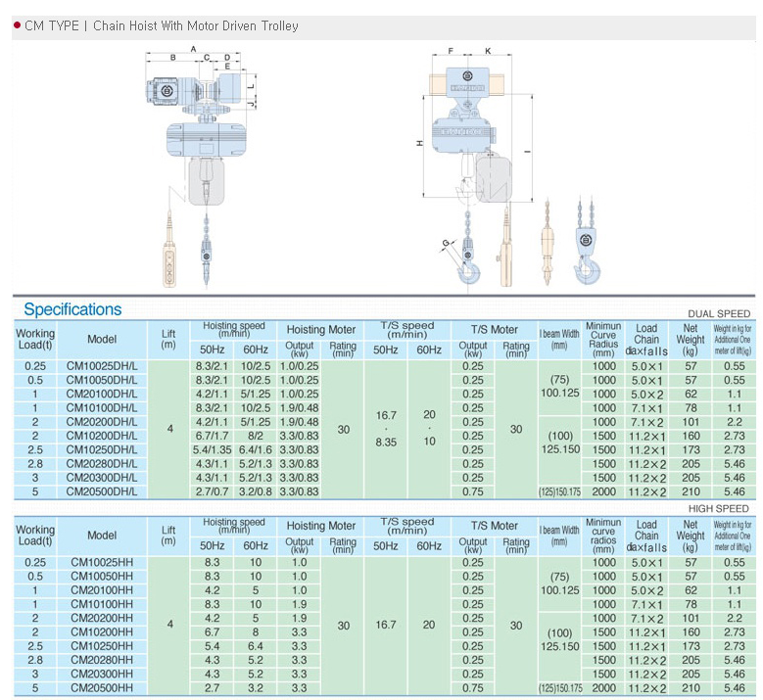Click model CM10050DH/L cell
The image size is (763, 700).
(102, 381)
